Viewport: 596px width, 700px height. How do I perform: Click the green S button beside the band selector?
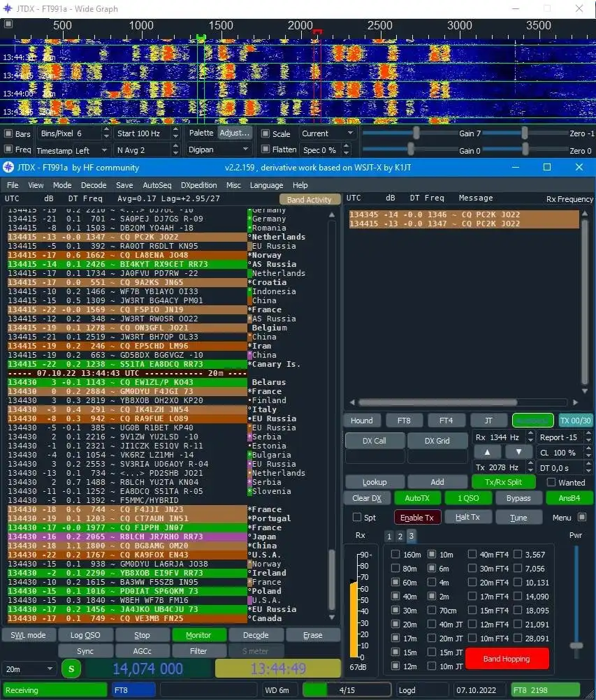tap(71, 669)
